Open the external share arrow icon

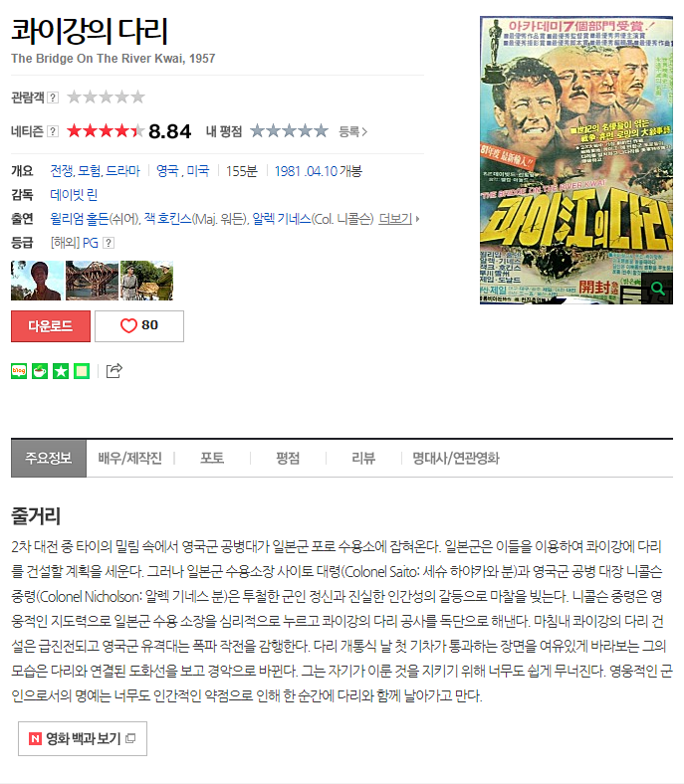tap(114, 370)
